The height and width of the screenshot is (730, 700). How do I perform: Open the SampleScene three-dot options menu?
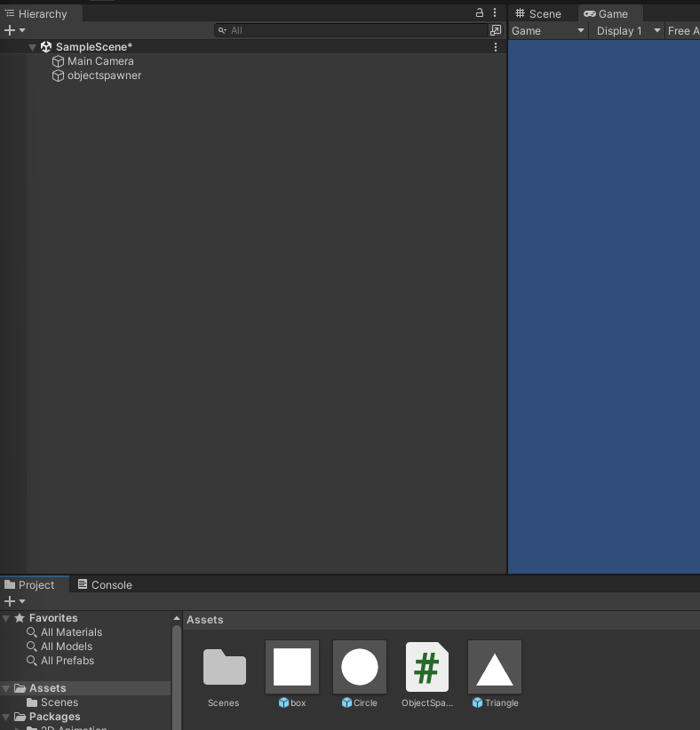tap(496, 47)
